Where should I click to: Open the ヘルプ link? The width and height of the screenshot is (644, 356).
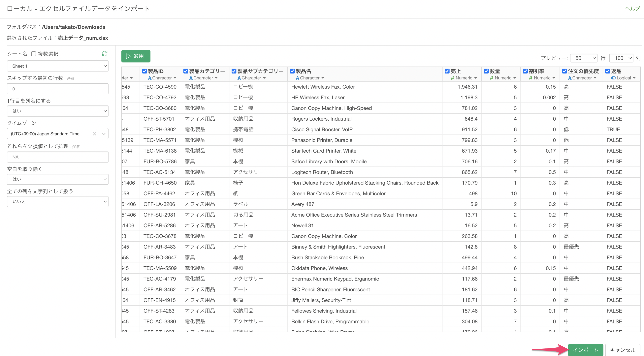(632, 9)
